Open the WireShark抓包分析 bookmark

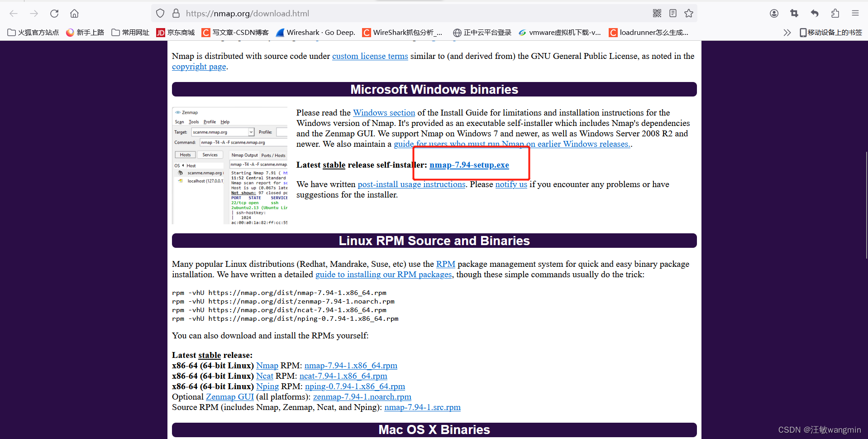click(x=402, y=33)
